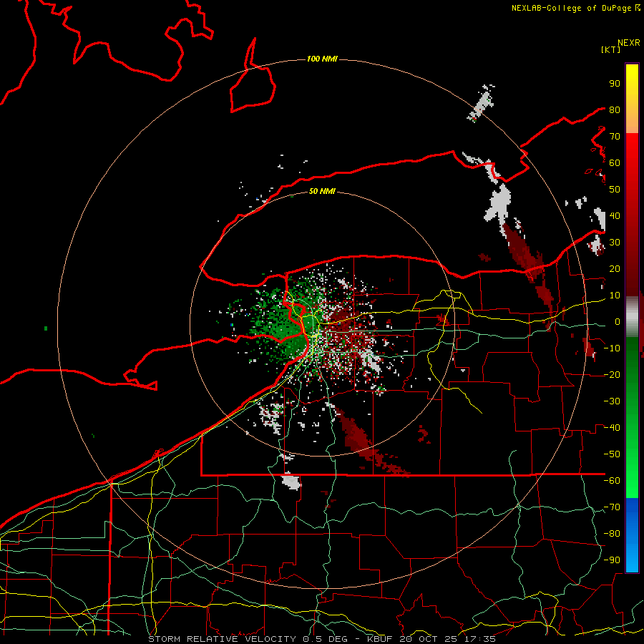Click the 50 NMI range ring label
The image size is (644, 644).
pos(322,191)
